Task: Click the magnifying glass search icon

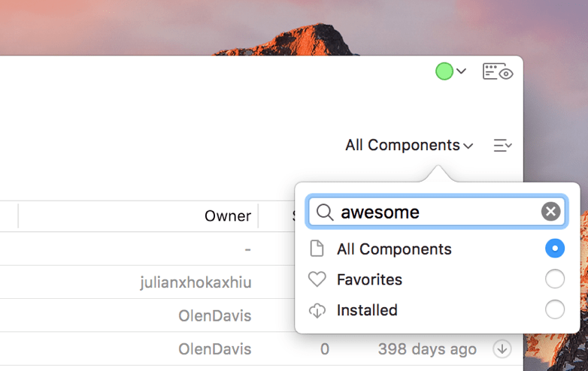Action: [x=325, y=213]
